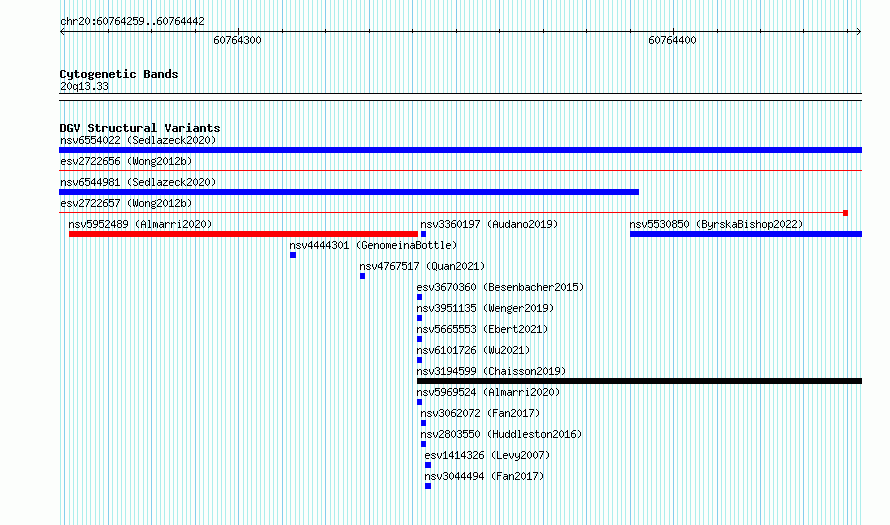This screenshot has height=525, width=890.
Task: Click the blue marker under nsv4444301
Action: coord(293,255)
